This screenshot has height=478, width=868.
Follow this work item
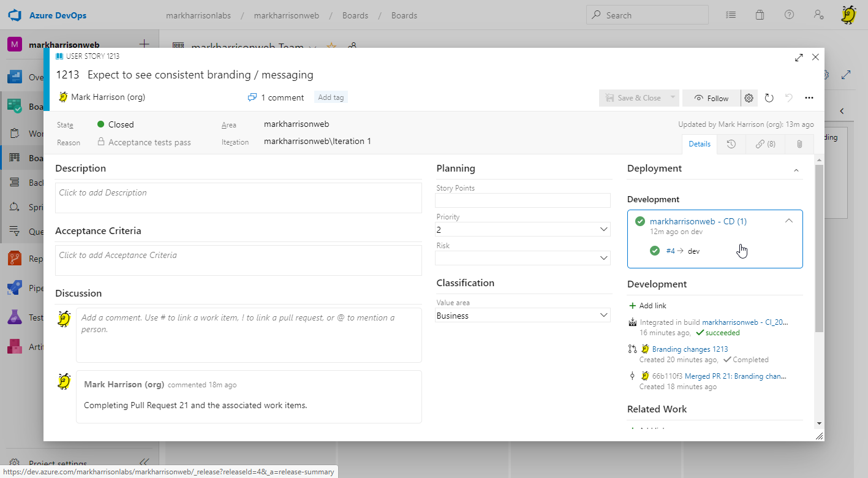coord(711,98)
